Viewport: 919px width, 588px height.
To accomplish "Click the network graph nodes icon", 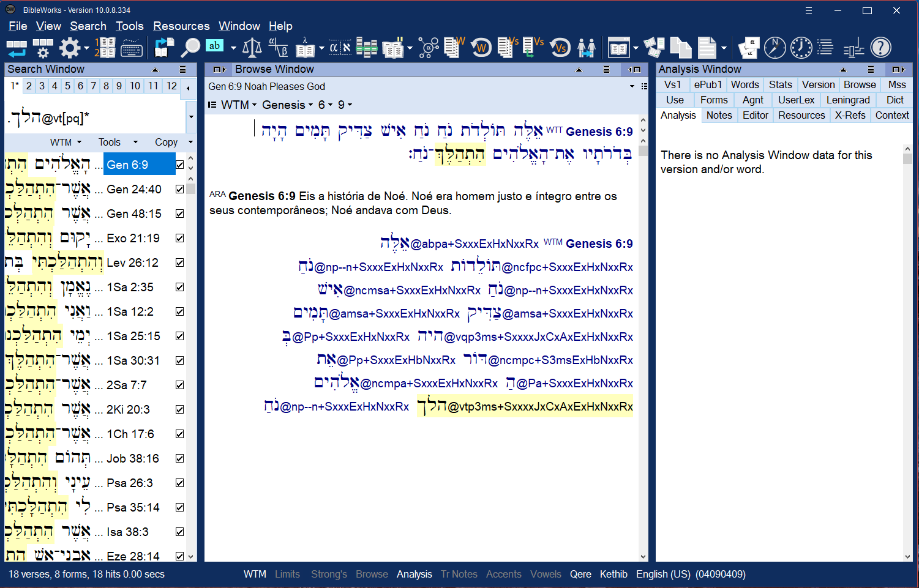I will 429,48.
